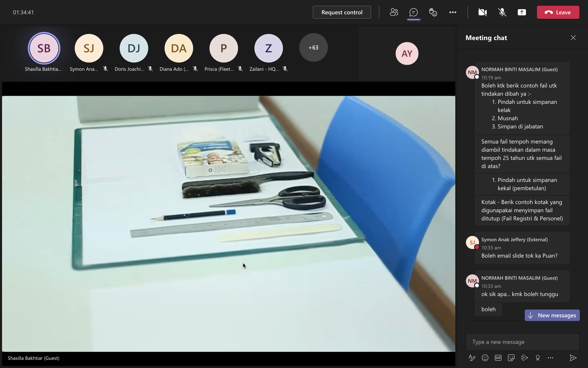Screen dimensions: 588x368
Task: Click the meeting timer 01:34:41
Action: coord(23,12)
